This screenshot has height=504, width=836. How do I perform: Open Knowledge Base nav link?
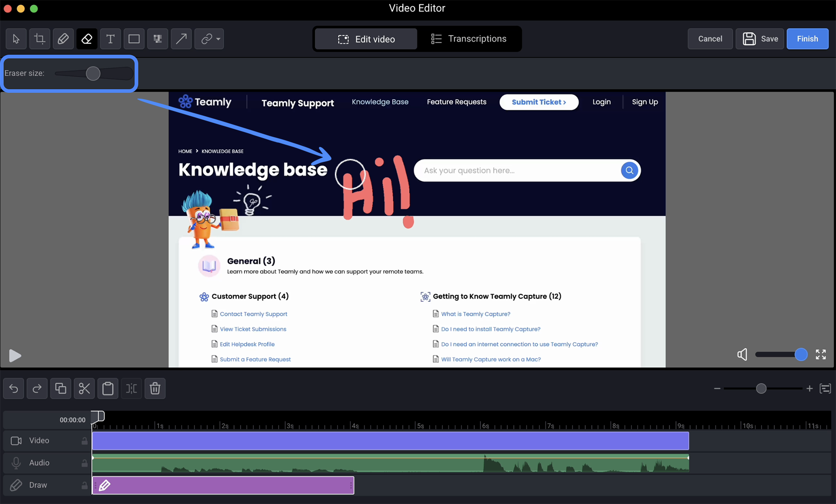[380, 102]
